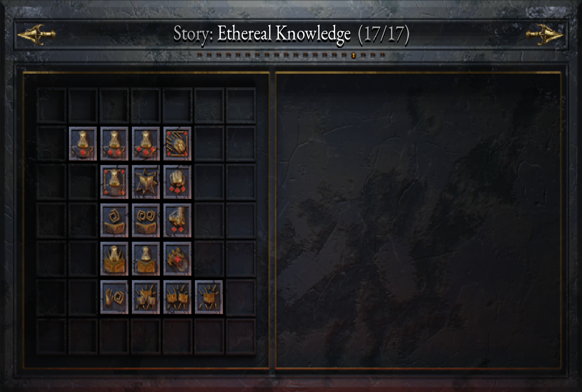Select the single spiral over book icon

(x=114, y=220)
